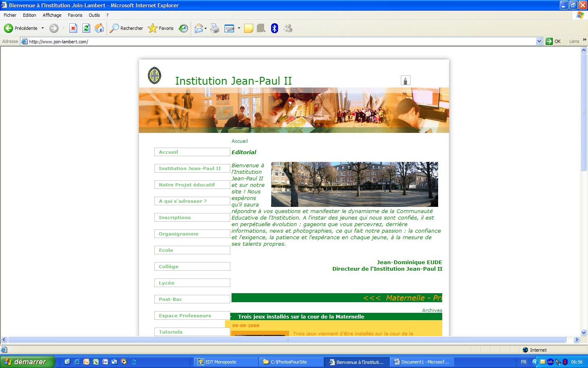Open the Messenger people icon
This screenshot has width=588, height=368.
tap(288, 28)
